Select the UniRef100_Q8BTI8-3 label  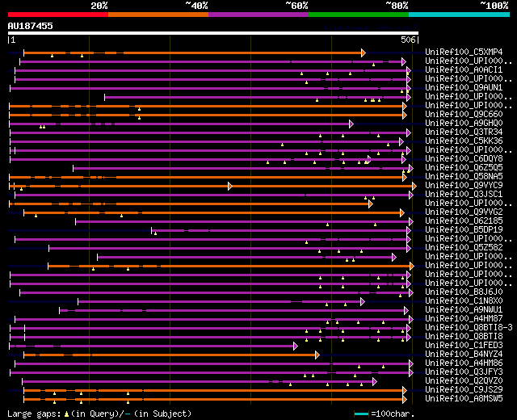pos(469,328)
